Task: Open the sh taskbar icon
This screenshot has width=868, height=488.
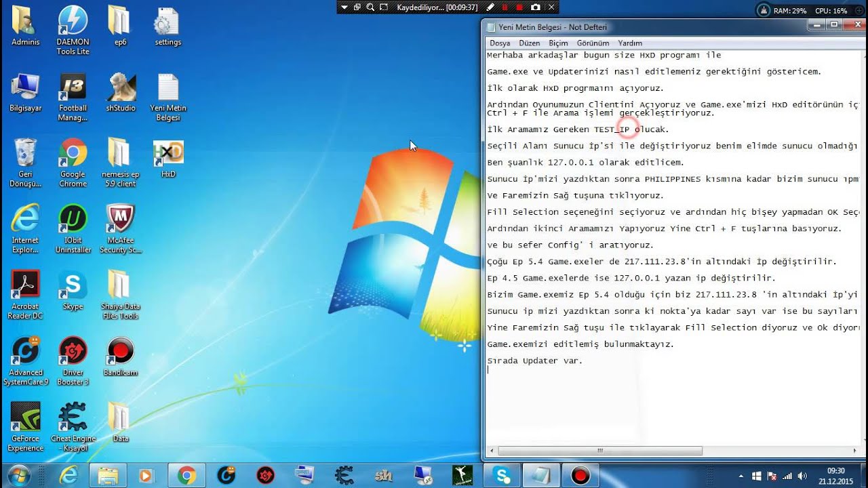Action: pos(383,476)
